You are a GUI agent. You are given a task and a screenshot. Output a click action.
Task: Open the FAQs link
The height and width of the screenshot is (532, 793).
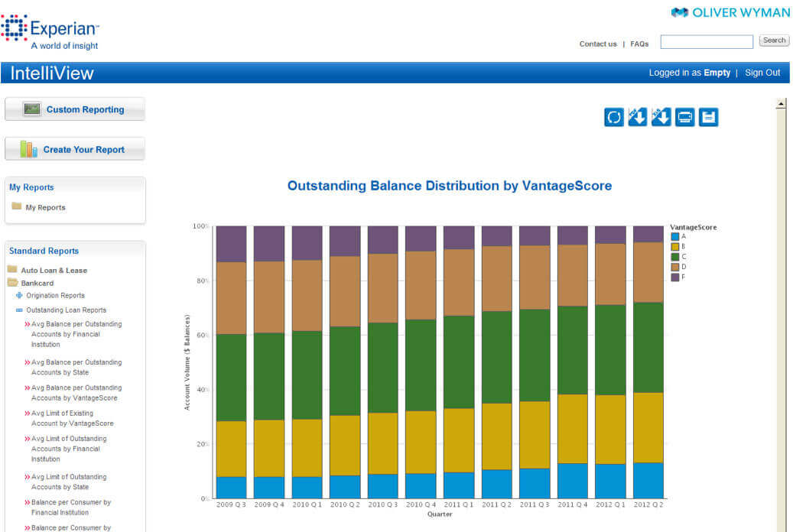[639, 44]
